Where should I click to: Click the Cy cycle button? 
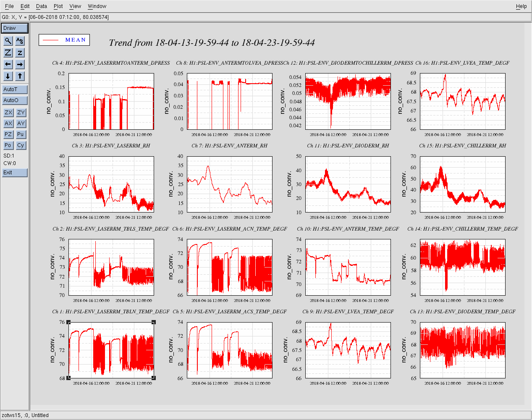(x=21, y=145)
